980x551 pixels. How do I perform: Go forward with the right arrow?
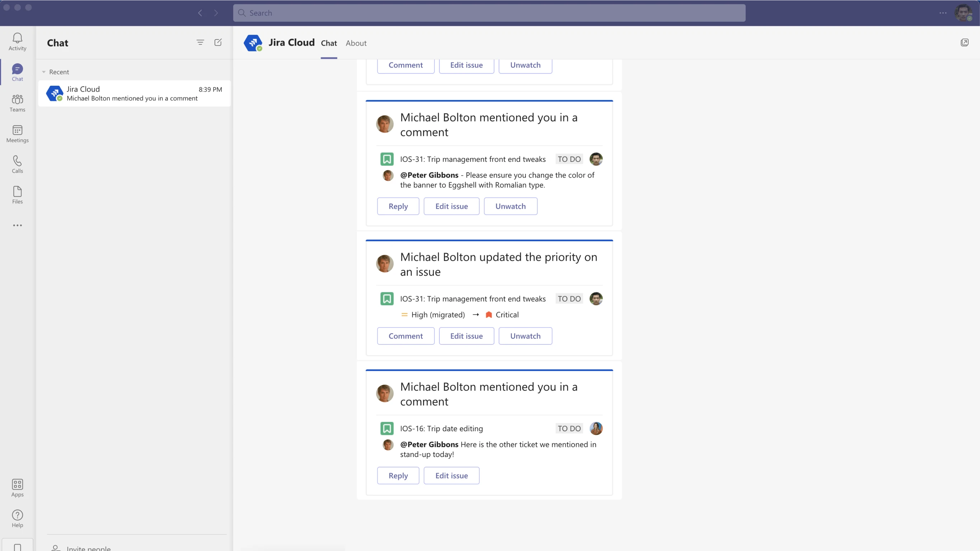click(x=216, y=13)
